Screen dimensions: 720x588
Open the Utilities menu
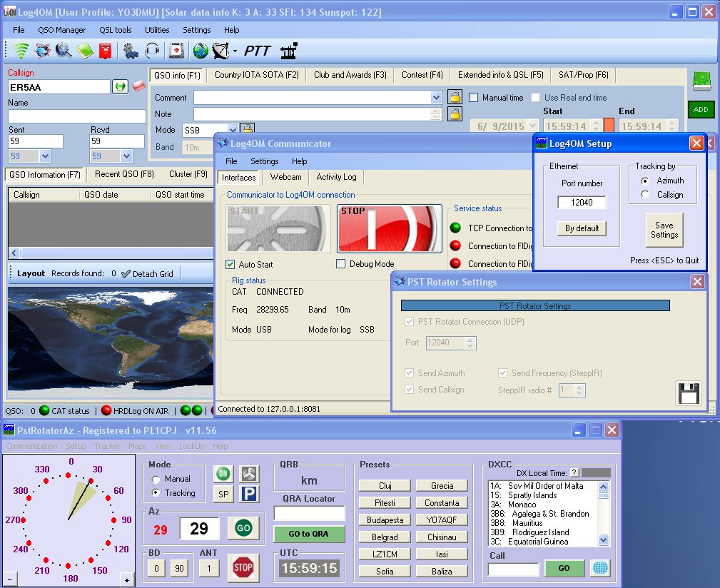(157, 30)
